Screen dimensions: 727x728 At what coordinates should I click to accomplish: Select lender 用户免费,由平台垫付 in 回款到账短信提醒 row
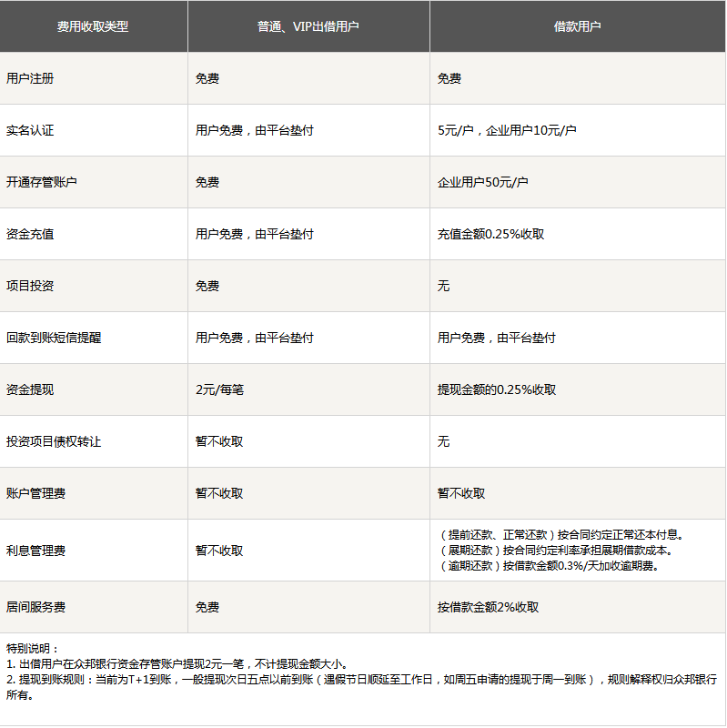click(255, 338)
